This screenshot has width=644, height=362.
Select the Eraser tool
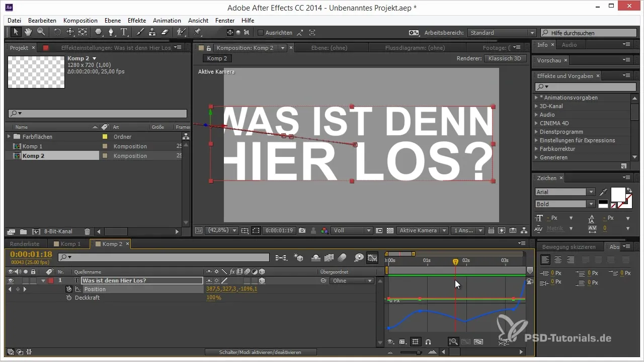tap(165, 32)
